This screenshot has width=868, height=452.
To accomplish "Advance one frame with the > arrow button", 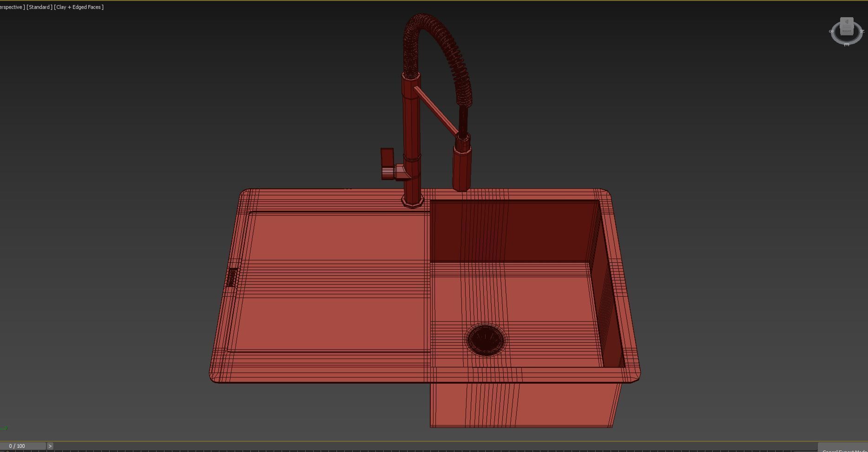I will pos(50,446).
